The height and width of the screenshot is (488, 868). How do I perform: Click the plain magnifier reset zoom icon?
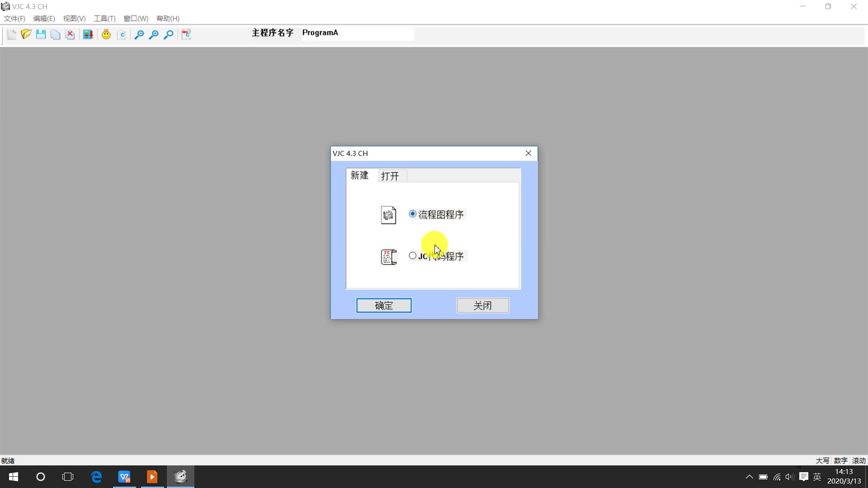click(x=169, y=34)
